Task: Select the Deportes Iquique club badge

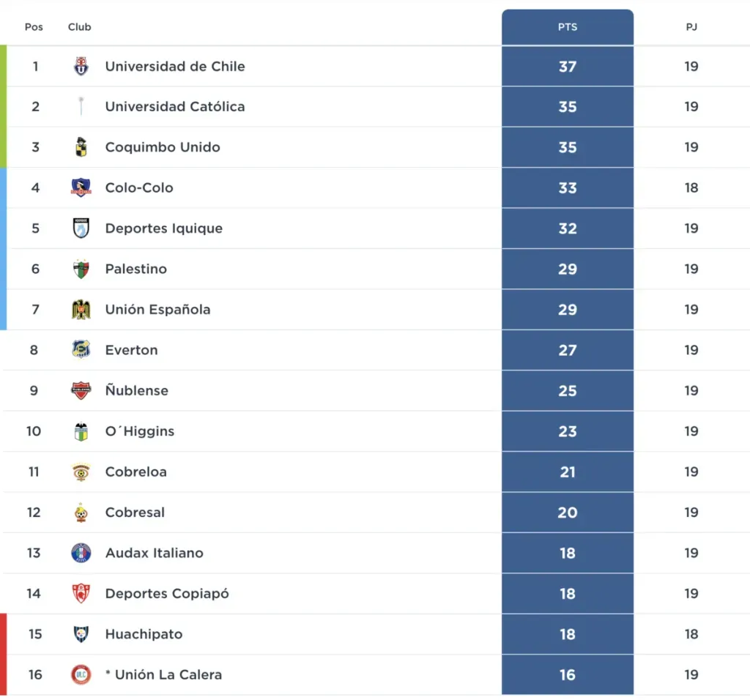Action: 81,228
